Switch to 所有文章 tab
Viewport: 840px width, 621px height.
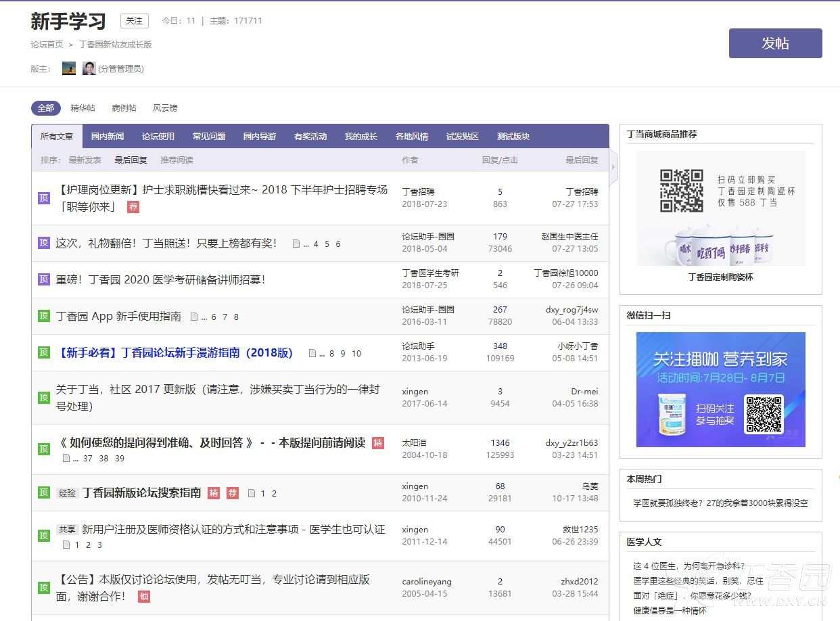pos(57,137)
